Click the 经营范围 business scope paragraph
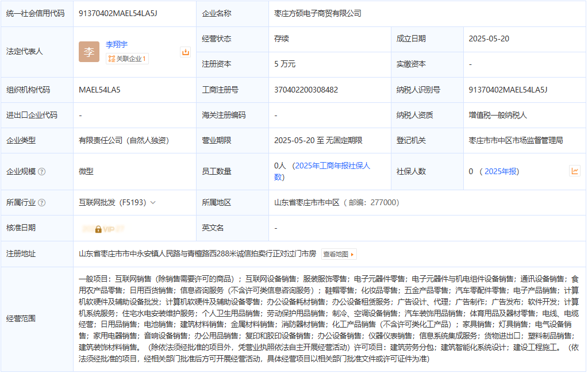The width and height of the screenshot is (588, 373). pyautogui.click(x=329, y=319)
